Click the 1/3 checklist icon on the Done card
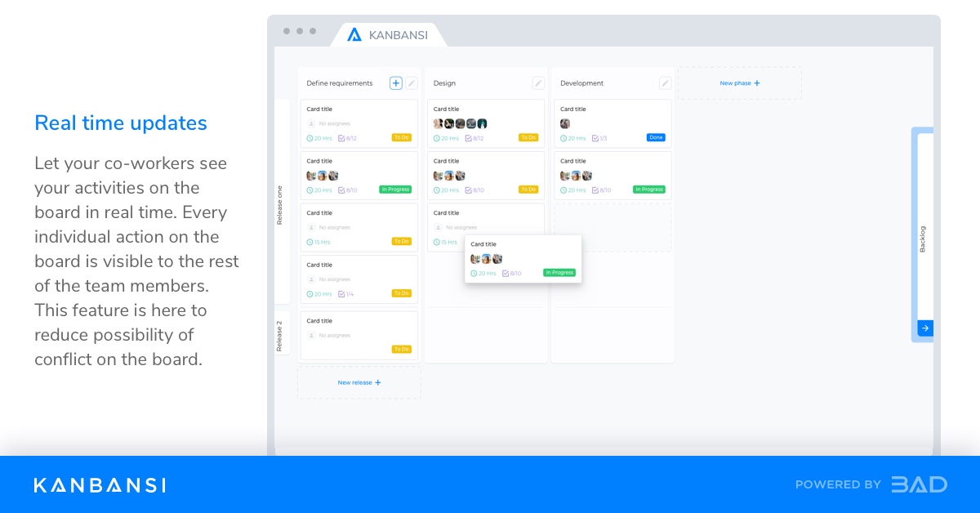Image resolution: width=980 pixels, height=513 pixels. 595,138
